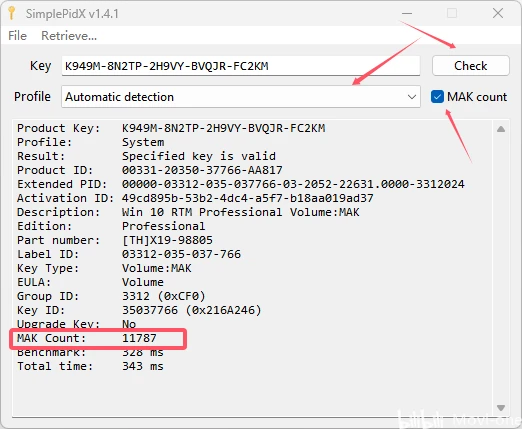Viewport: 522px width, 429px height.
Task: Click the scroll up arrow in results pane
Action: pyautogui.click(x=501, y=129)
